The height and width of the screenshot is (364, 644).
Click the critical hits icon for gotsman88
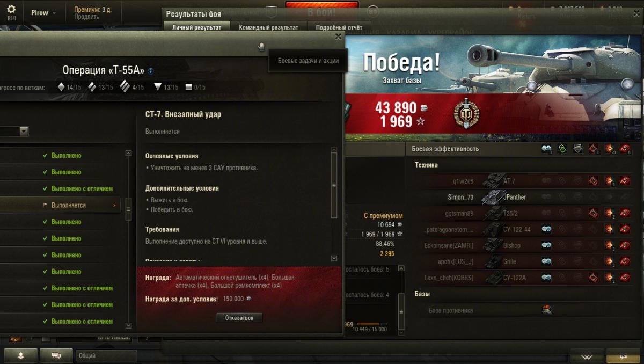point(594,213)
